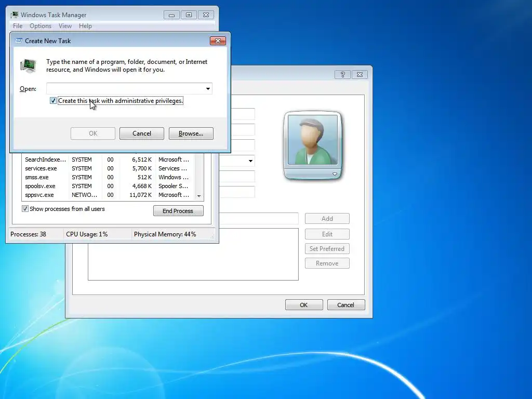Click CPU Usage: 1% in the status bar
This screenshot has height=399, width=532.
87,234
